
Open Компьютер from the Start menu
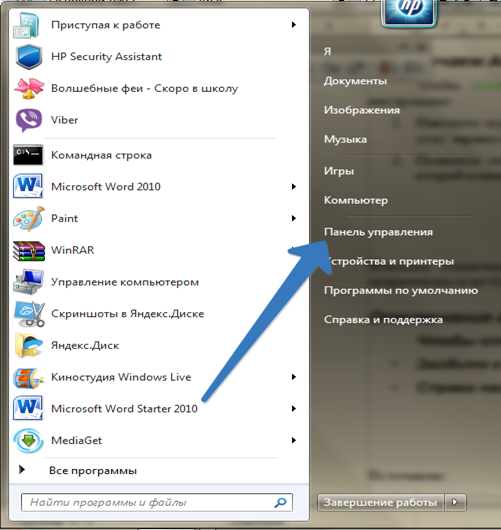click(x=356, y=200)
